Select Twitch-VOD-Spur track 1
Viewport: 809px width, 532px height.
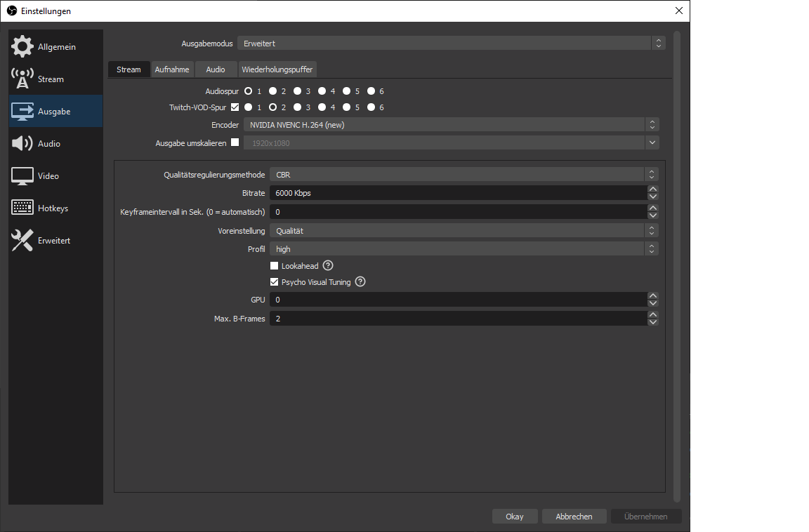(x=248, y=107)
